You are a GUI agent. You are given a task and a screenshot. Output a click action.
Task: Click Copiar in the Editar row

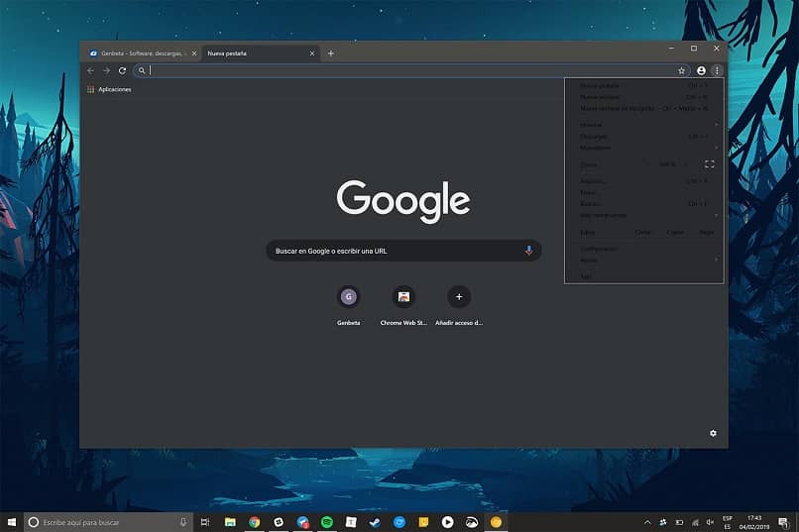[675, 232]
